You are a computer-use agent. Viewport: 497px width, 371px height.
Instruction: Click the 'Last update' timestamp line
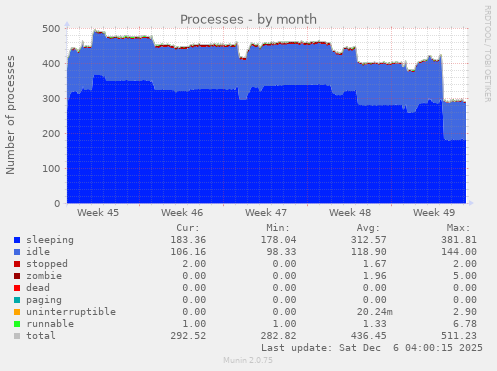pos(372,348)
